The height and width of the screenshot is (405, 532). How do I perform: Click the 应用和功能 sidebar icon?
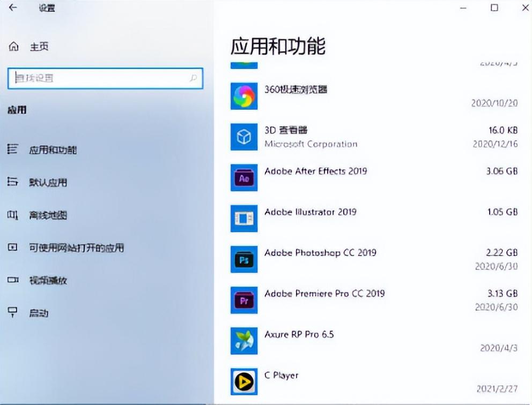12,149
